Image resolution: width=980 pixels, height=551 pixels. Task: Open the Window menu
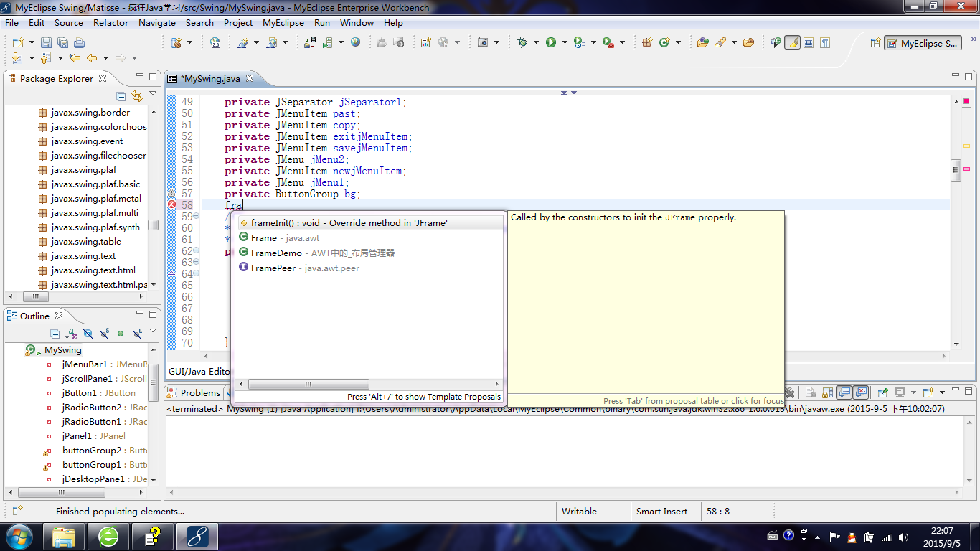pyautogui.click(x=357, y=22)
